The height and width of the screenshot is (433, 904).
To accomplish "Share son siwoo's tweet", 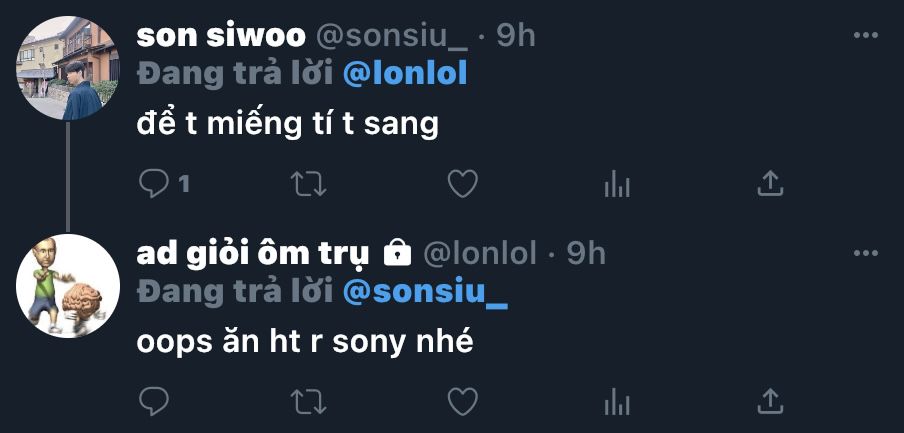I will [769, 183].
